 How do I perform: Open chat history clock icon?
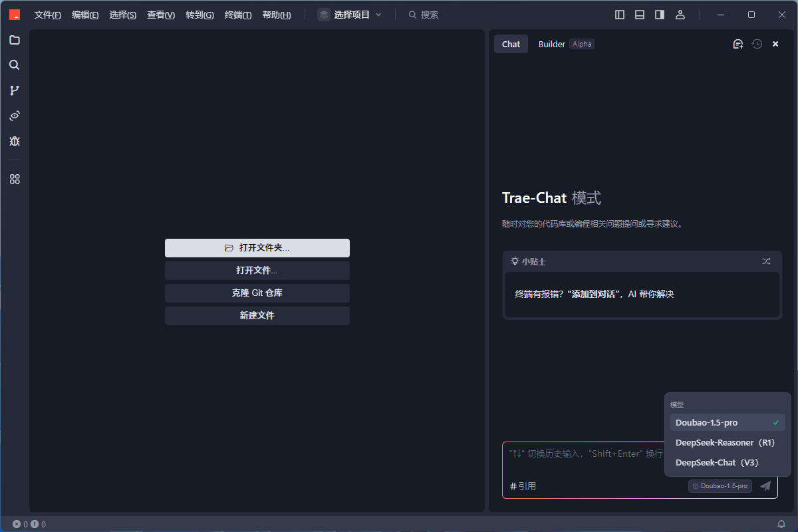pyautogui.click(x=757, y=44)
